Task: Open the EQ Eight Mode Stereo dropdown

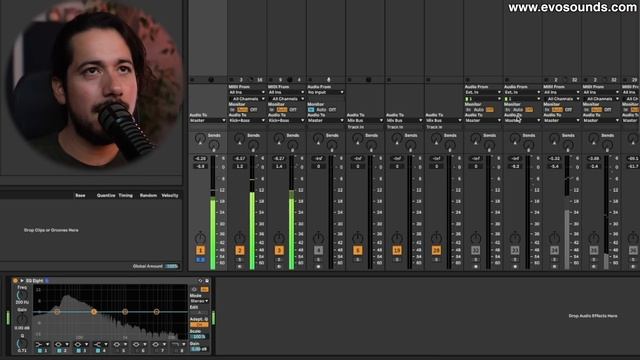Action: click(x=199, y=301)
